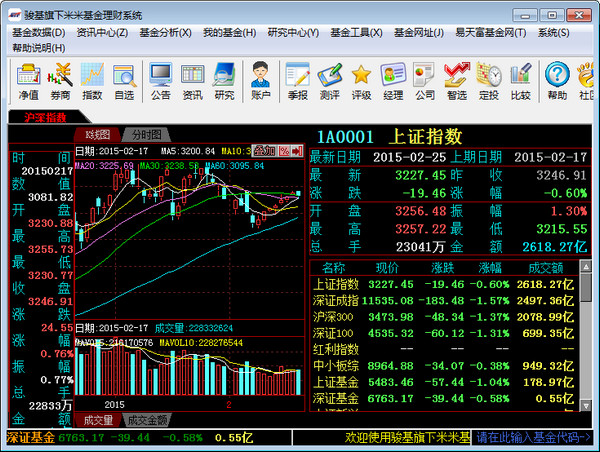
Task: Select the 沪深300 row in index list
Action: click(x=444, y=317)
